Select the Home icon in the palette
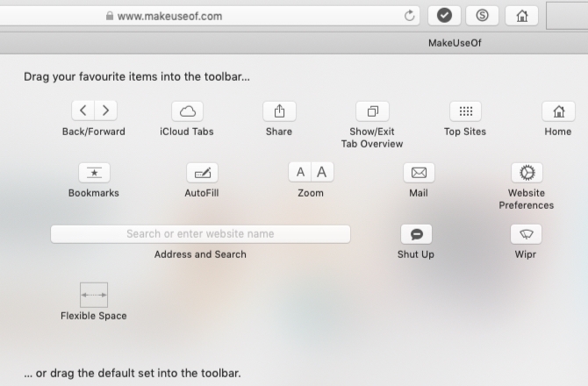The height and width of the screenshot is (386, 588). click(558, 111)
